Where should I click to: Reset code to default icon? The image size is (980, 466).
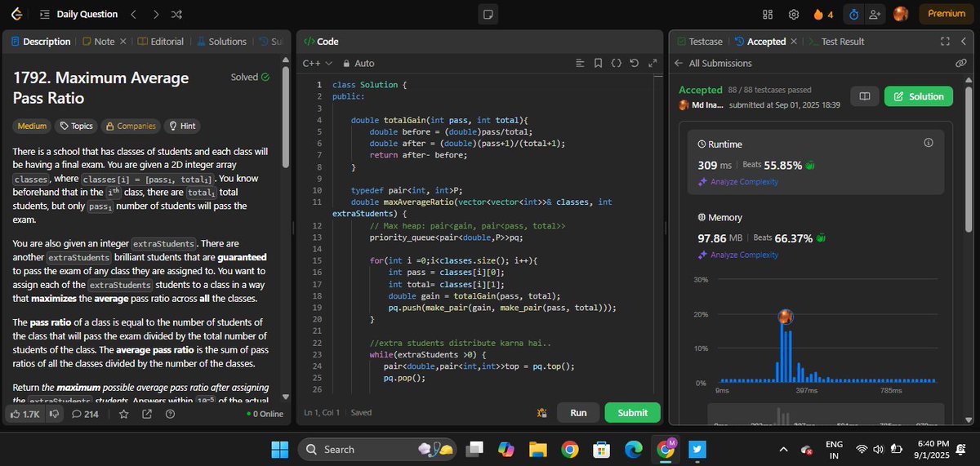pyautogui.click(x=634, y=63)
